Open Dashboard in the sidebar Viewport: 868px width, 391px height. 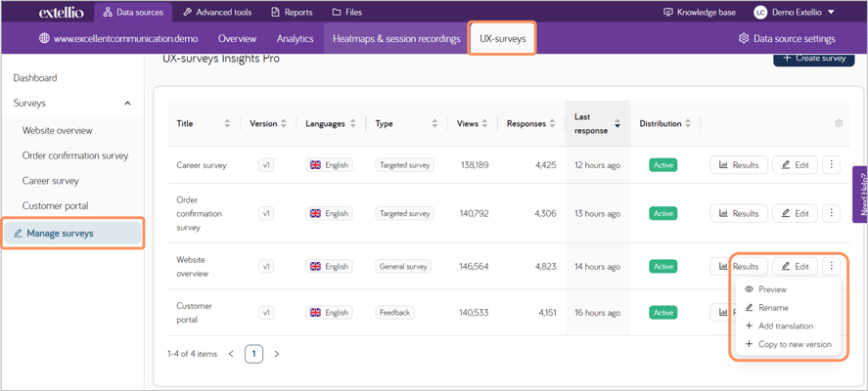(x=35, y=78)
